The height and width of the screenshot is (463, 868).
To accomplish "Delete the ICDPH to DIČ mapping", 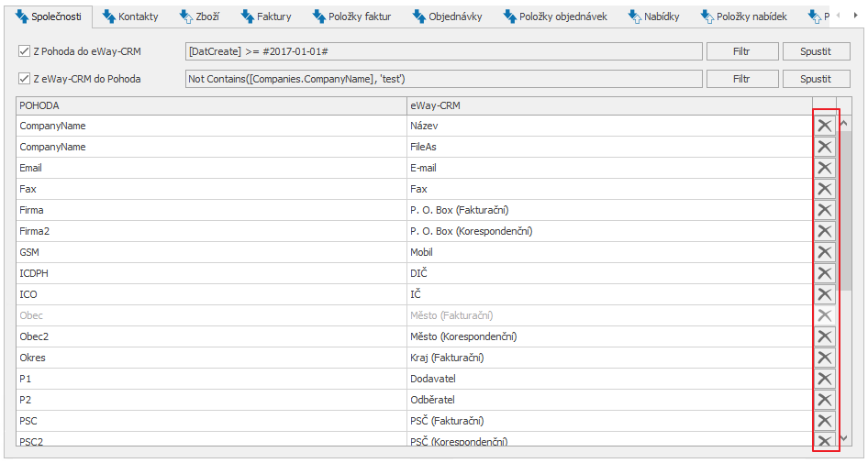I will click(824, 272).
